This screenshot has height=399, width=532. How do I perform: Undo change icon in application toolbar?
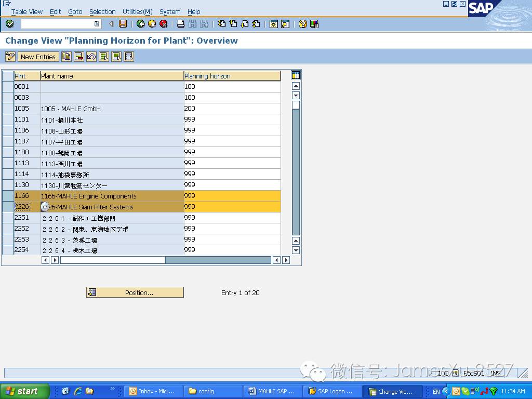[91, 57]
